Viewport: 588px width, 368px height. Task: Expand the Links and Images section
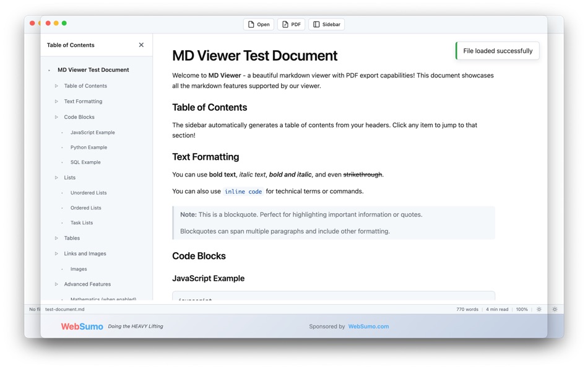tap(56, 253)
